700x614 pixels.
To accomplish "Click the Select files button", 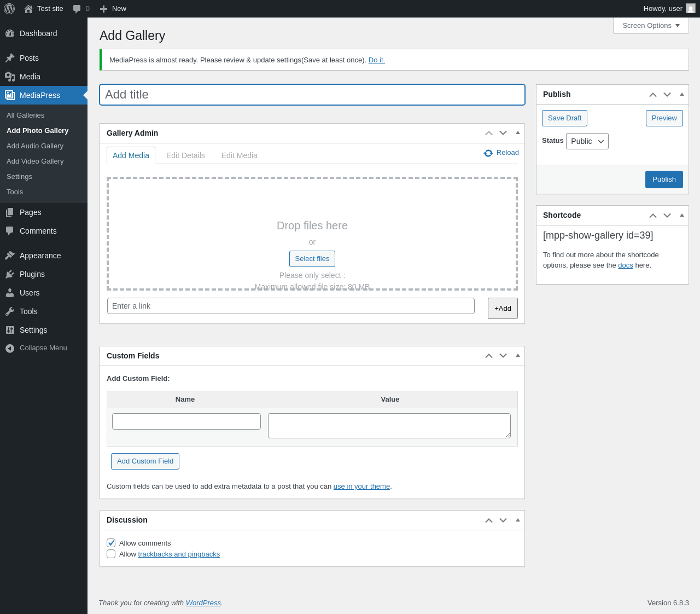I will point(312,259).
